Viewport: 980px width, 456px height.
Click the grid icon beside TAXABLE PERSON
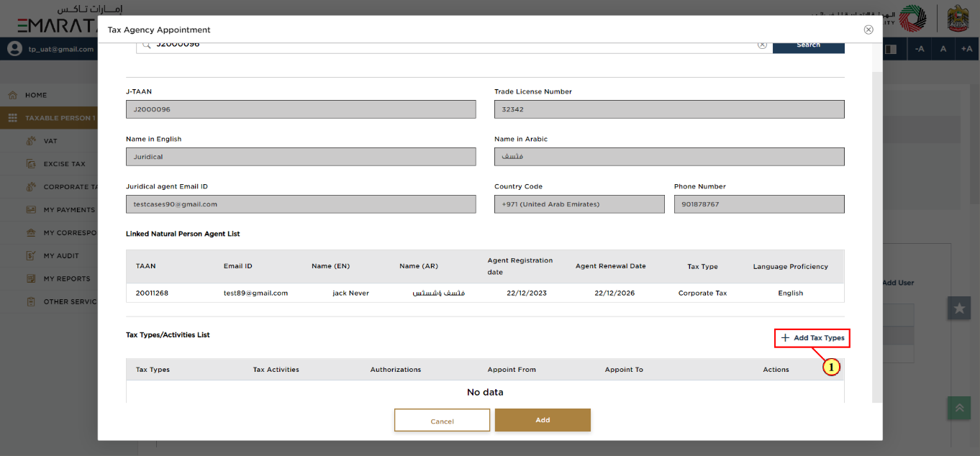pyautogui.click(x=13, y=118)
